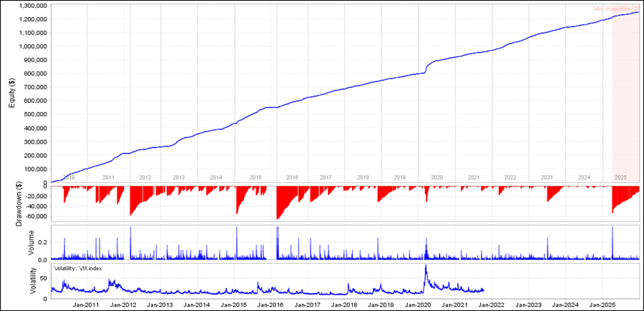Click the grey 2012 year label in equity chart
Viewport: 644px width, 311px height.
[x=145, y=177]
